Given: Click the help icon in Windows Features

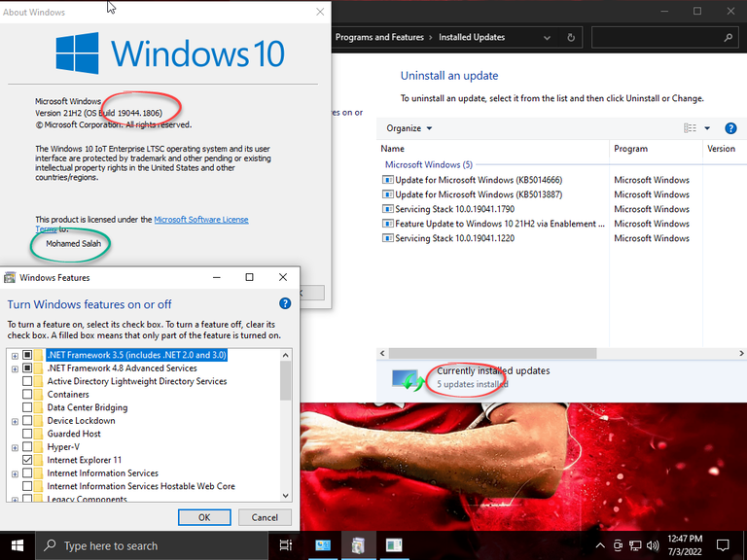Looking at the screenshot, I should 285,303.
